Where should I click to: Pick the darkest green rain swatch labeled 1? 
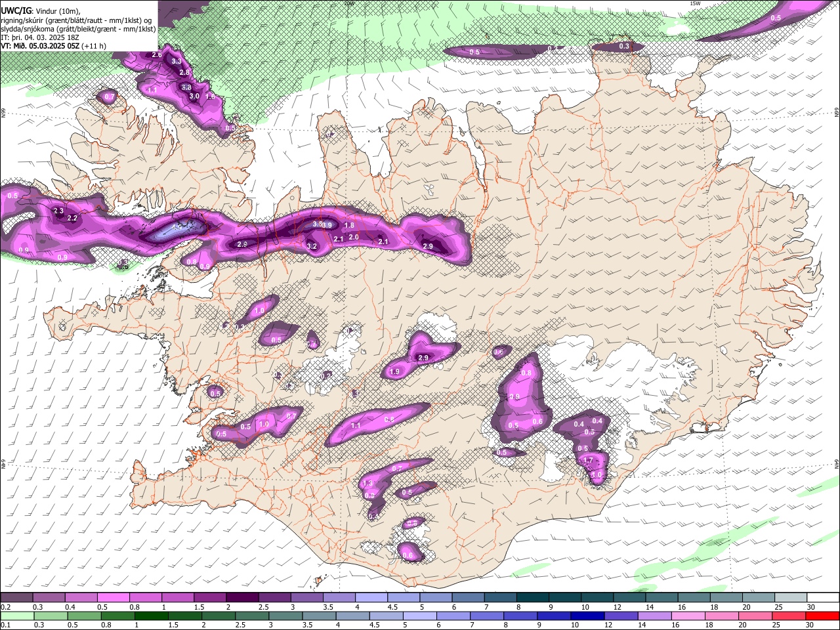coord(150,616)
